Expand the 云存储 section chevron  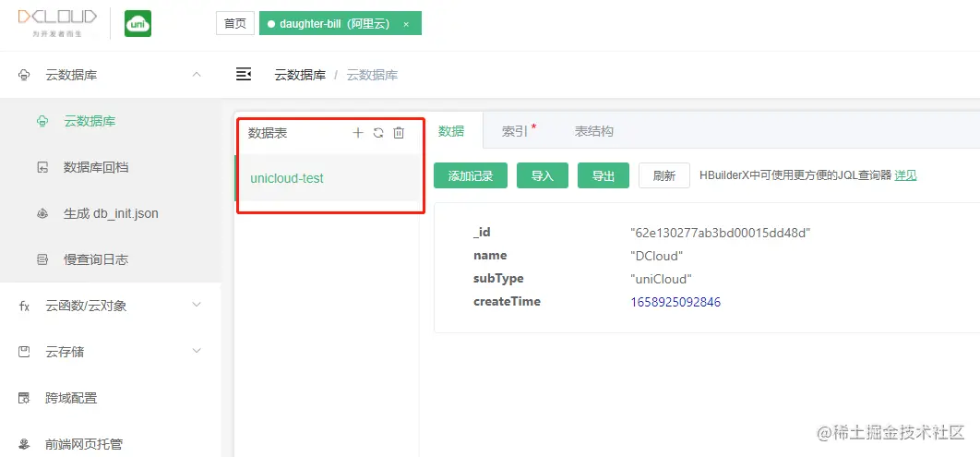(x=197, y=352)
